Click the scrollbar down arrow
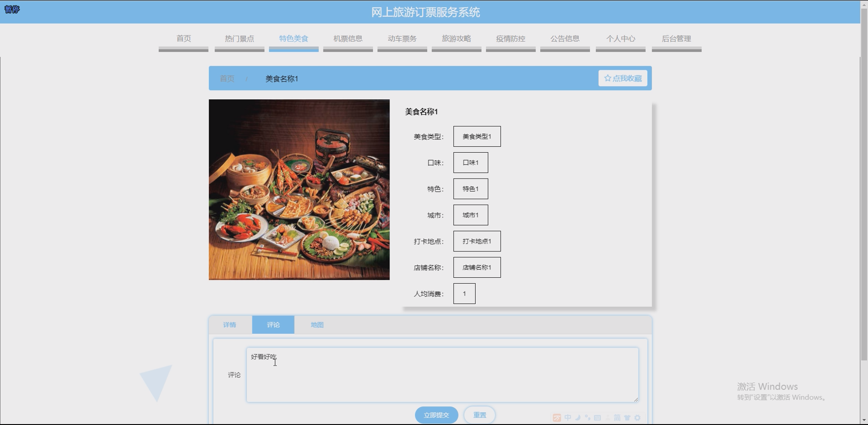The width and height of the screenshot is (868, 425). (864, 421)
